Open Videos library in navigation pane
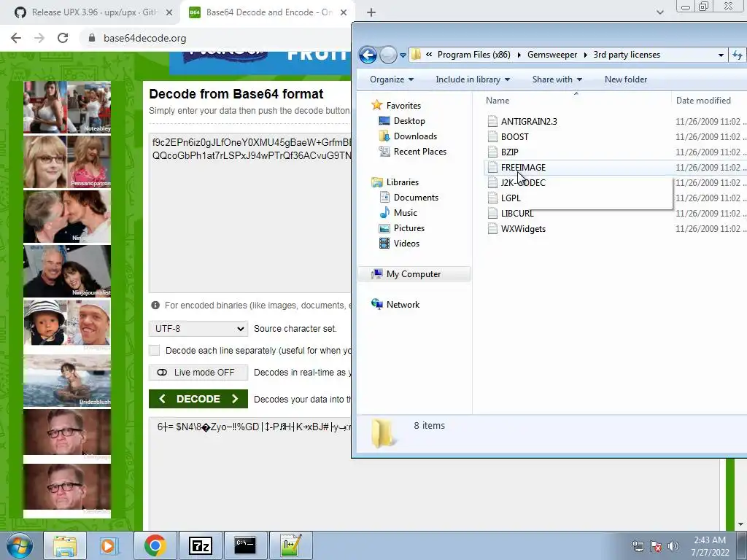This screenshot has width=747, height=560. pos(406,243)
